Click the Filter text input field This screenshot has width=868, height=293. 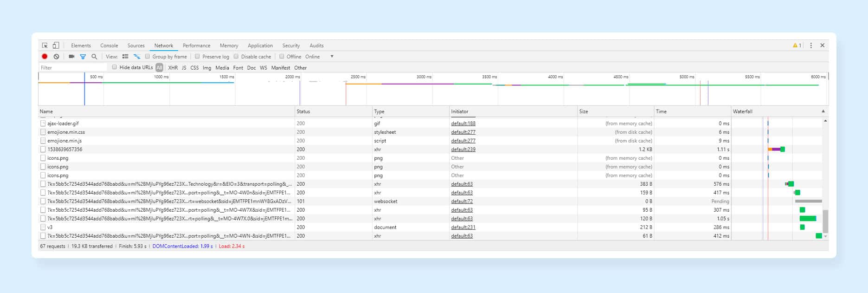click(72, 68)
